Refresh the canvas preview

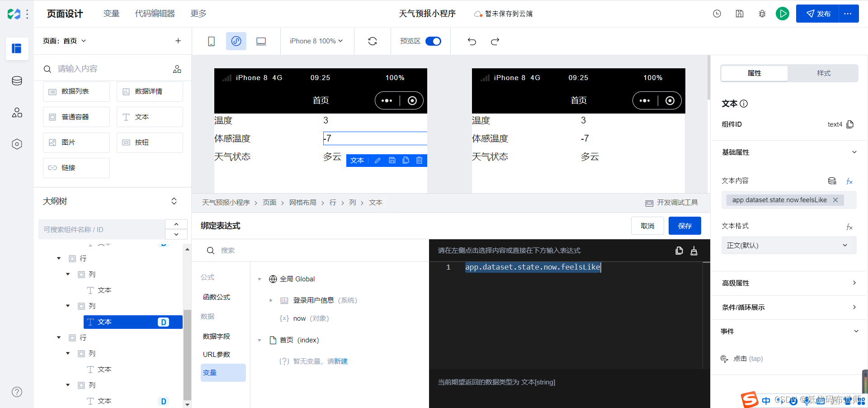373,41
